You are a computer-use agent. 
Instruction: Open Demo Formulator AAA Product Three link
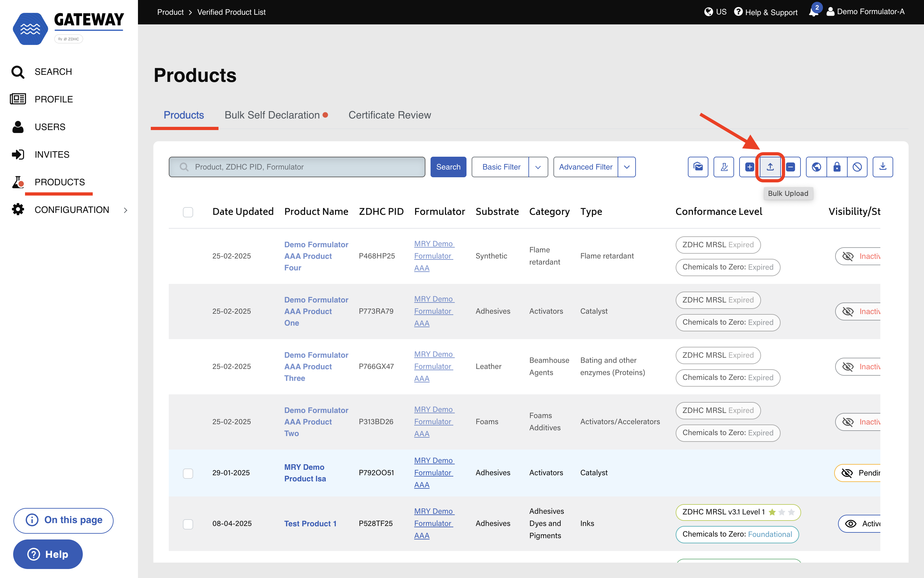point(316,367)
